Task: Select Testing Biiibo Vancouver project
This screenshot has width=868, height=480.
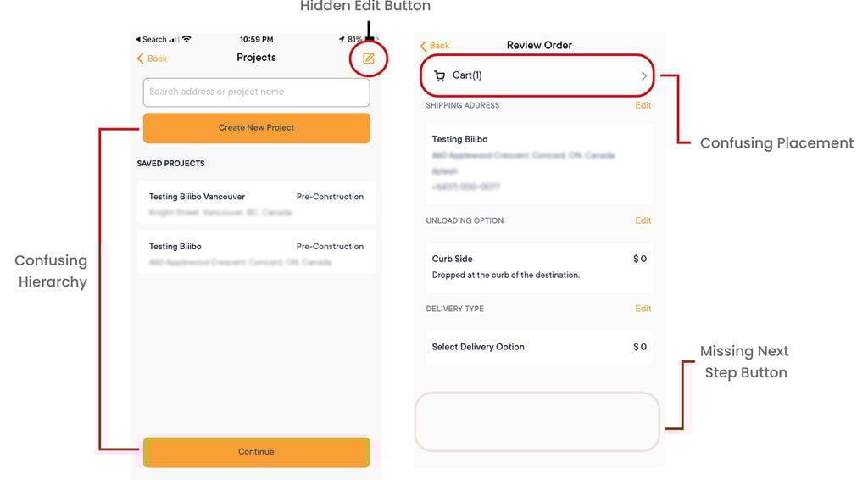Action: (256, 204)
